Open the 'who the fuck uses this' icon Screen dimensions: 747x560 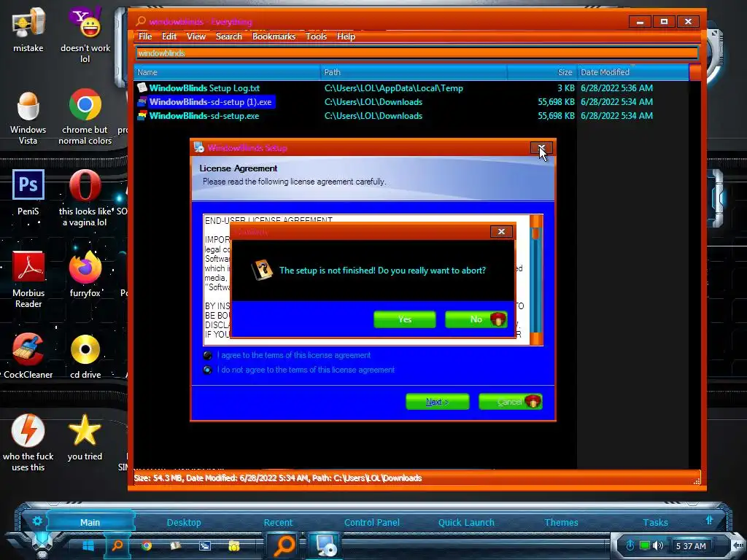click(28, 443)
